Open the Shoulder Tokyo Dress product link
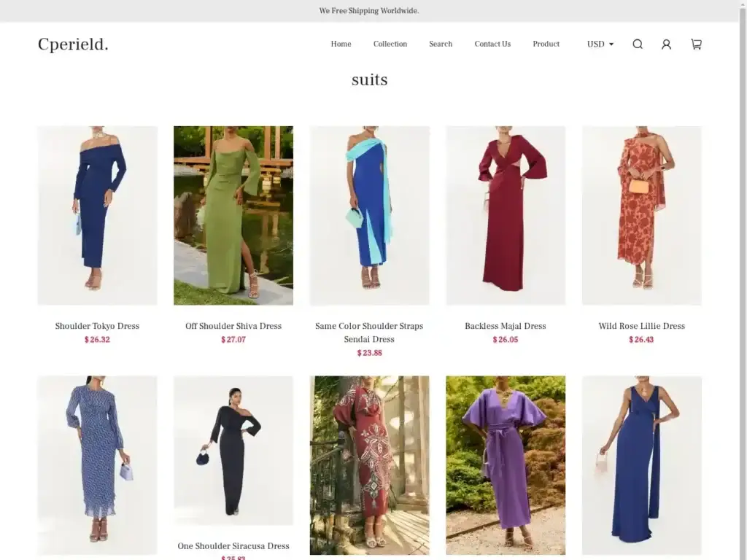Image resolution: width=747 pixels, height=560 pixels. click(x=97, y=326)
